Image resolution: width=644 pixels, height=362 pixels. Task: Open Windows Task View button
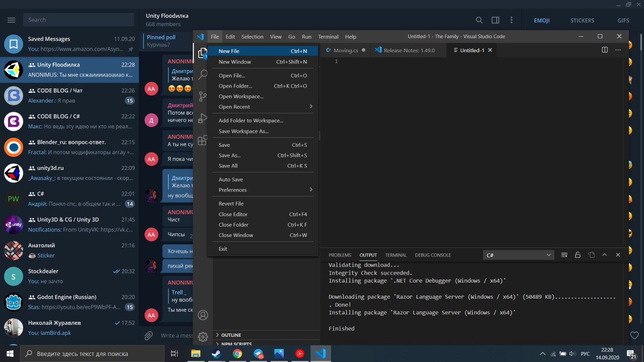[175, 353]
